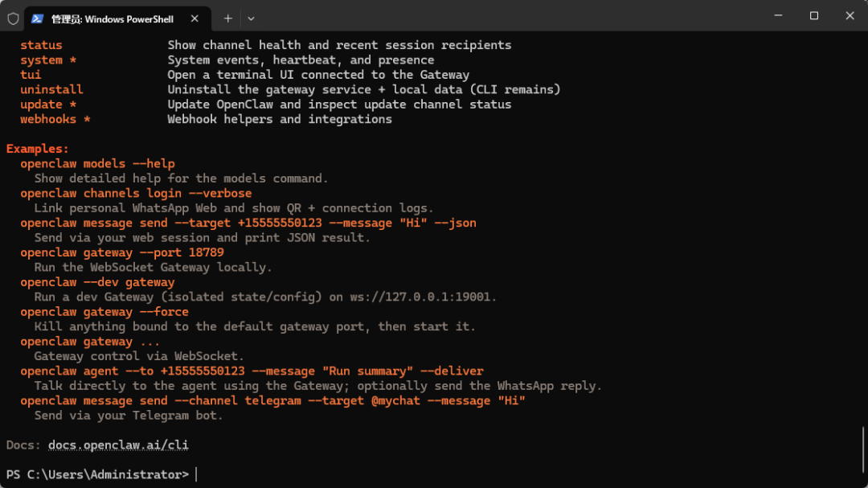Click the 'update *' command name
The width and height of the screenshot is (868, 488).
coord(48,105)
